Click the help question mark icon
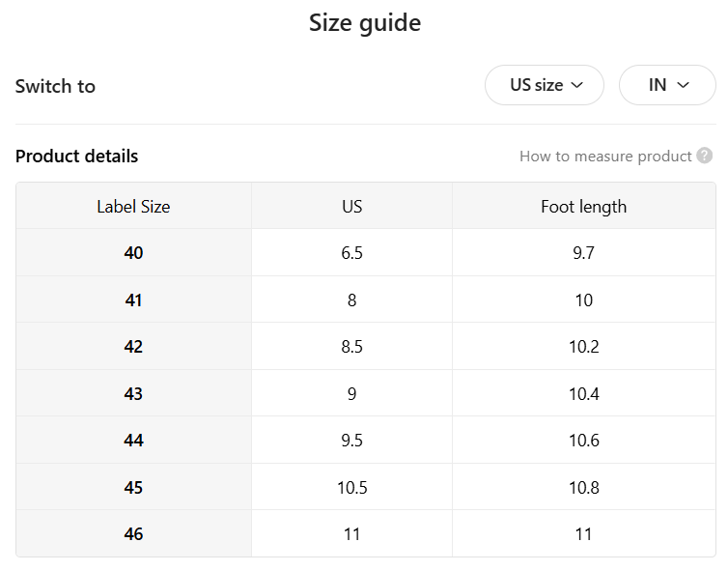 click(x=705, y=156)
